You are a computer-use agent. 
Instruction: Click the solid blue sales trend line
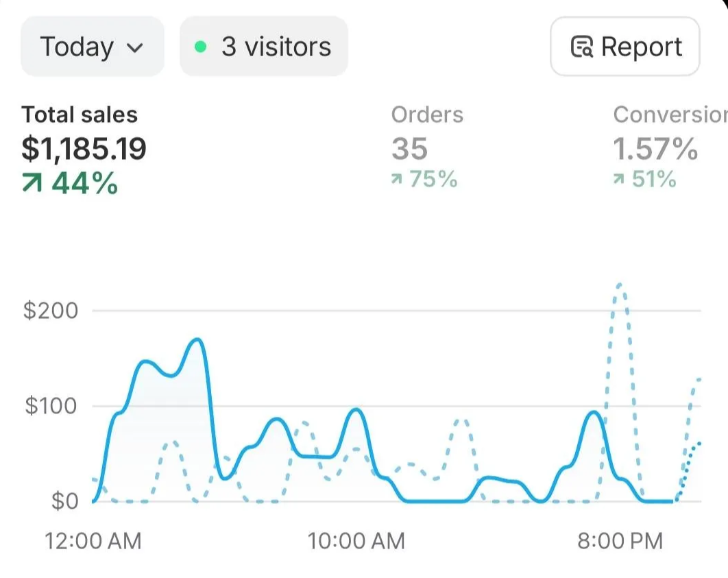pos(195,339)
